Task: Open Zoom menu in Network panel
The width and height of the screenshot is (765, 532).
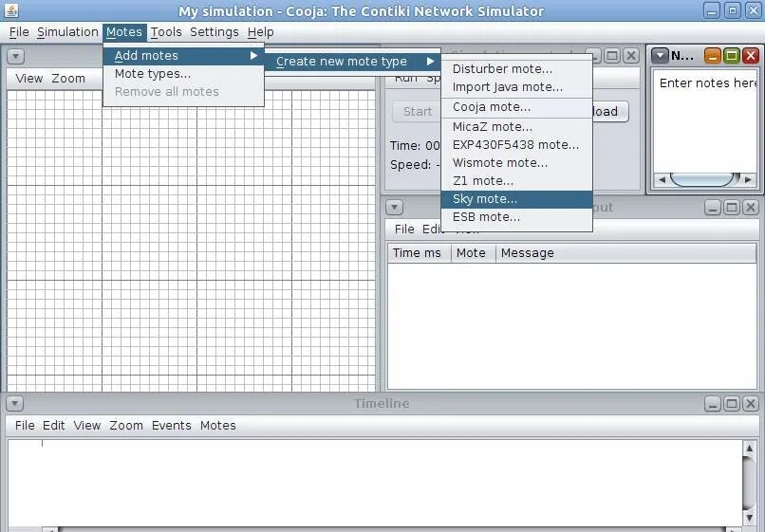Action: (68, 79)
